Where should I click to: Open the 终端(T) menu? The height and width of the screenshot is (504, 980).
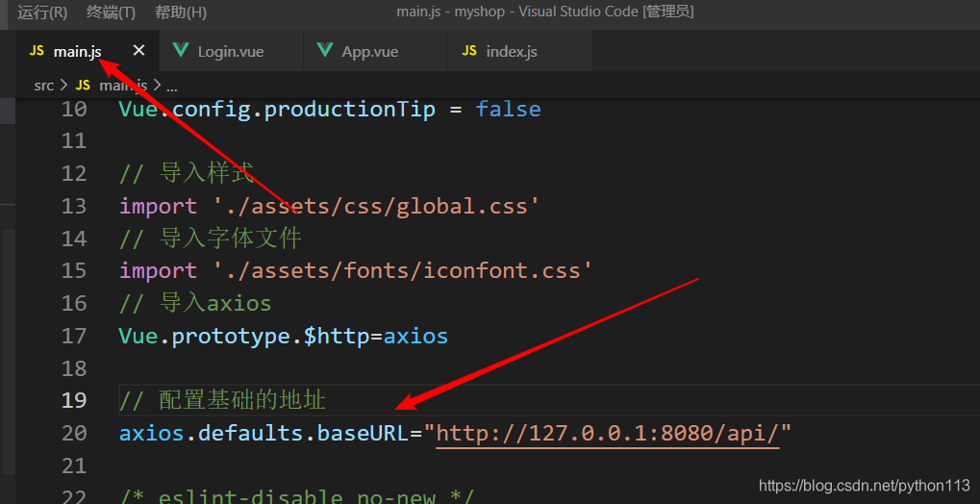tap(112, 12)
